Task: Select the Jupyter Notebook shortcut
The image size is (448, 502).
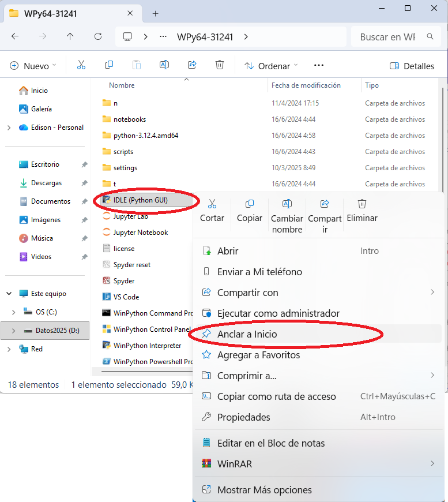Action: click(135, 233)
